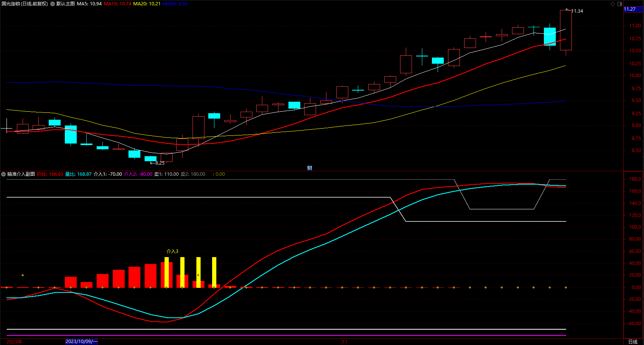The image size is (644, 345).
Task: Open the main chart indicator dropdown arrow
Action: click(53, 4)
